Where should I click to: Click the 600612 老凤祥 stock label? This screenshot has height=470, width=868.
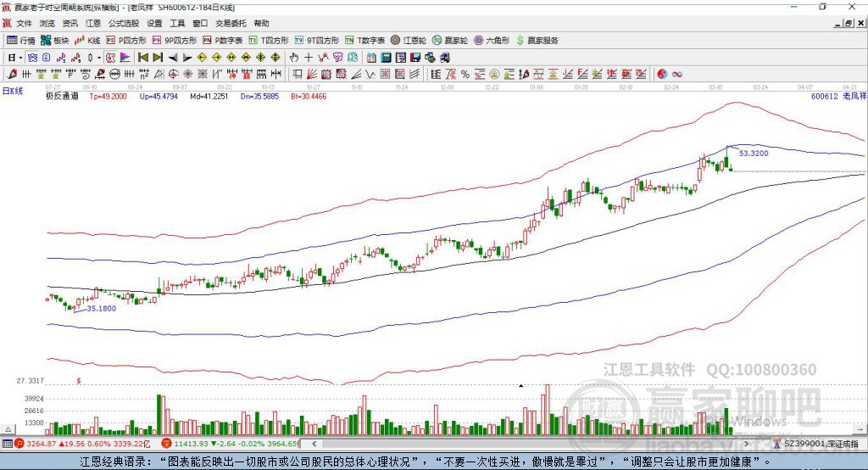pos(838,97)
